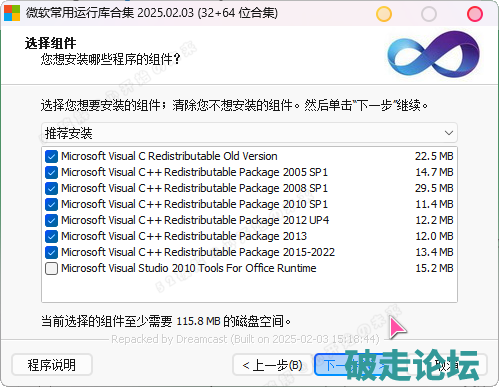Image resolution: width=499 pixels, height=387 pixels.
Task: Click Visual Studio 2010 Tools For Office Runtime label
Action: point(189,268)
